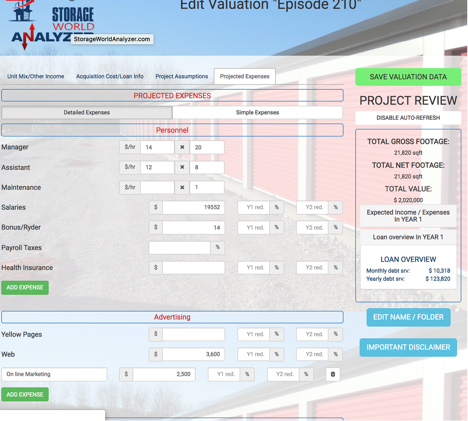Click the LOAN OVERVIEW heading
The image size is (468, 421).
point(408,259)
